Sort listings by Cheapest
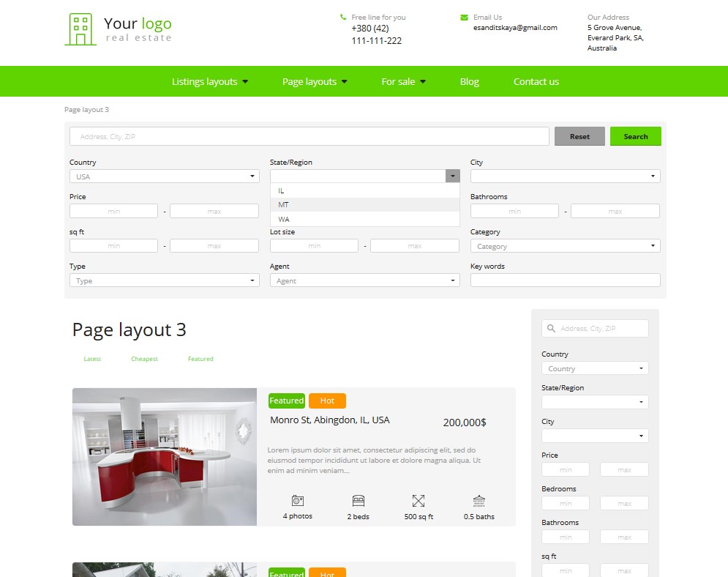Viewport: 728px width, 577px height. [144, 359]
